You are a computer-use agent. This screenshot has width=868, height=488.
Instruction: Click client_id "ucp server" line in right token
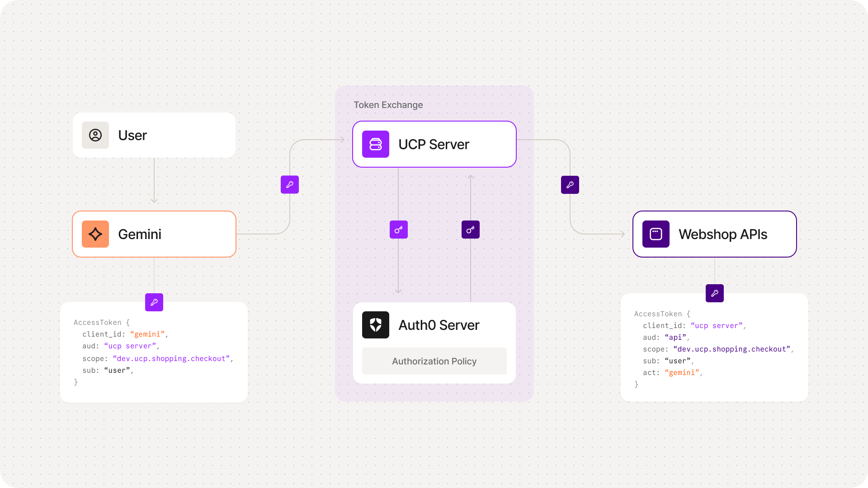point(695,326)
